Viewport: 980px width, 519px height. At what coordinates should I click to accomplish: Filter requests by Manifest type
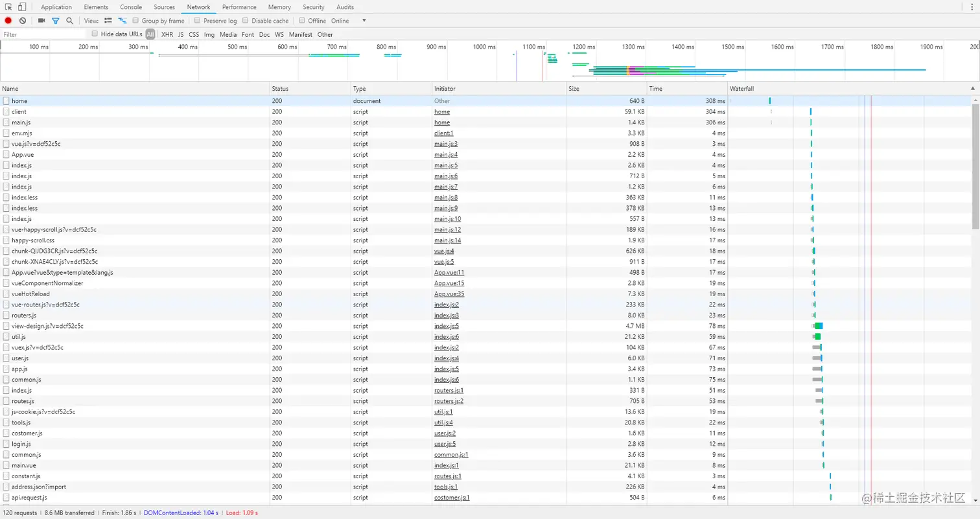(x=301, y=34)
